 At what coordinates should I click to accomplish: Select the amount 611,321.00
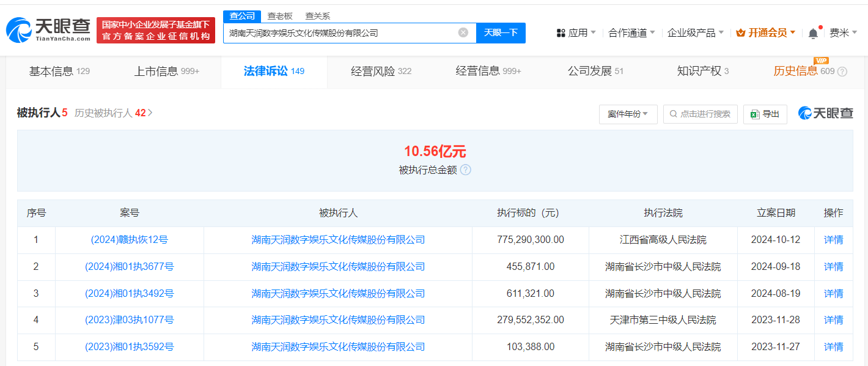click(531, 294)
